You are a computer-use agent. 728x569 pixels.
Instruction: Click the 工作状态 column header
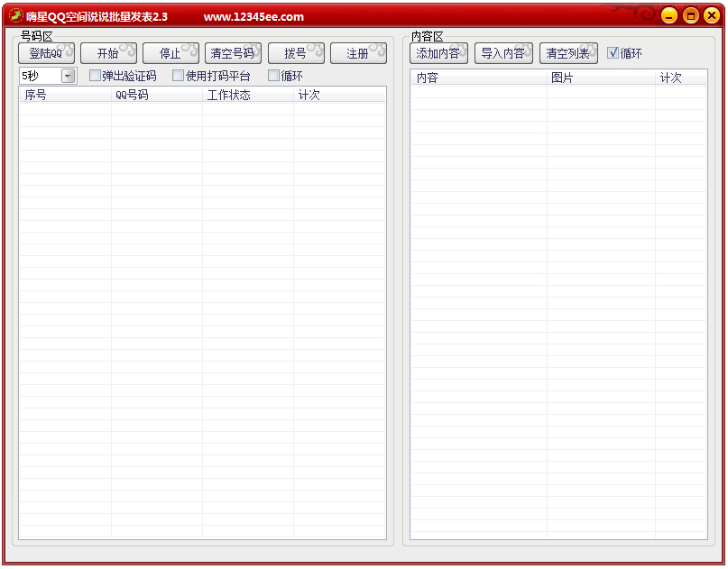[248, 96]
